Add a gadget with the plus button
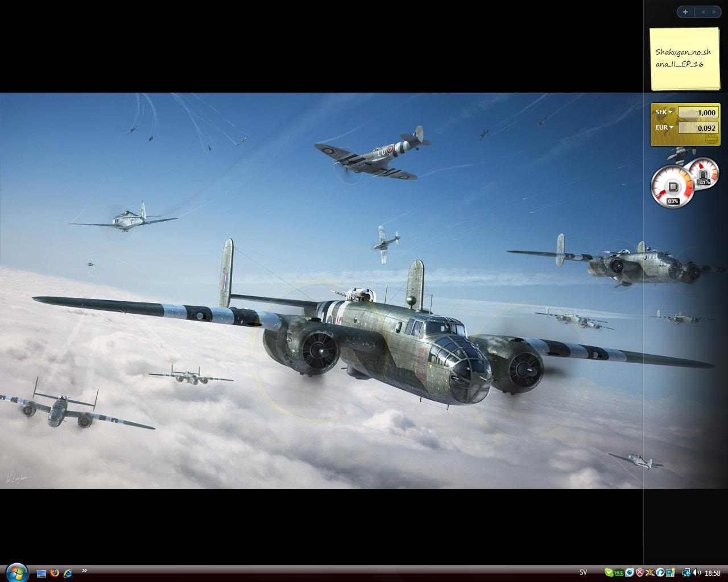Screen dimensions: 728x582 tap(685, 11)
